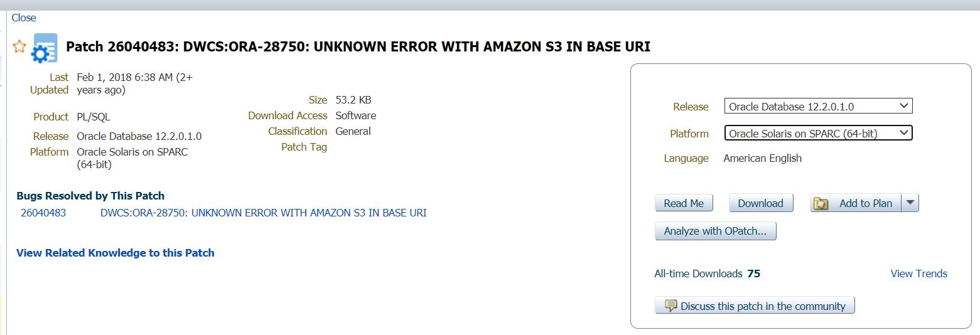Download the patch
The width and height of the screenshot is (980, 335).
coord(760,203)
